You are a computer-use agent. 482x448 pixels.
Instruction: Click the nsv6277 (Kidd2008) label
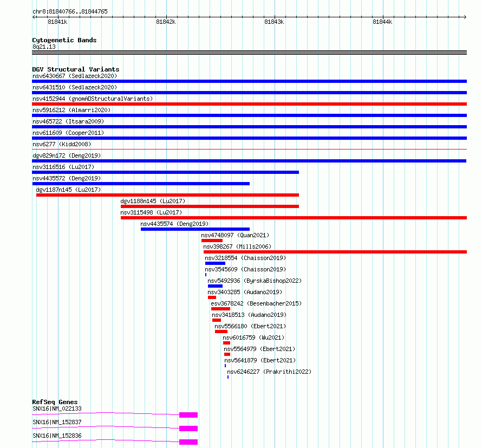[x=62, y=144]
